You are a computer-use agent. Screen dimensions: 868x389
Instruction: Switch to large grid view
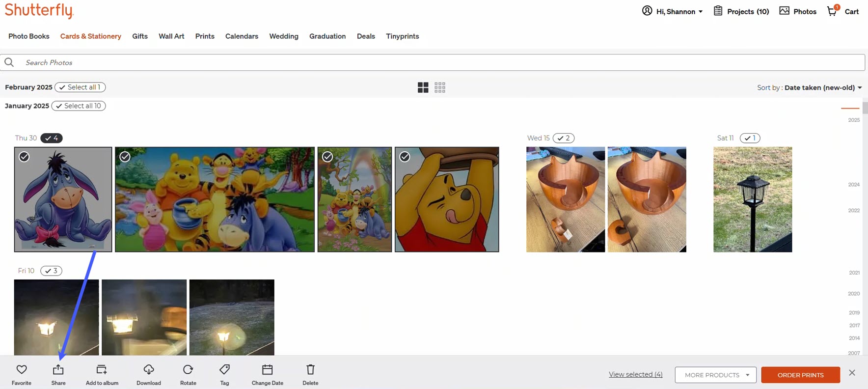pos(423,87)
